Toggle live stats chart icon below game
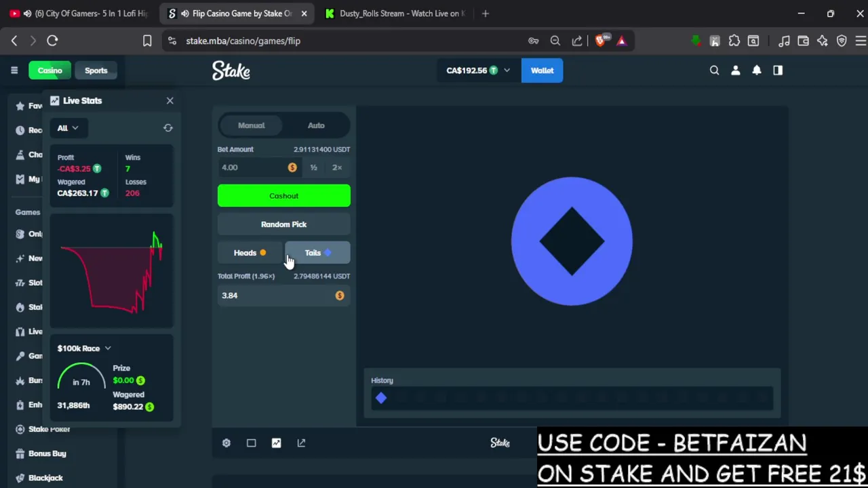868x488 pixels. point(276,443)
